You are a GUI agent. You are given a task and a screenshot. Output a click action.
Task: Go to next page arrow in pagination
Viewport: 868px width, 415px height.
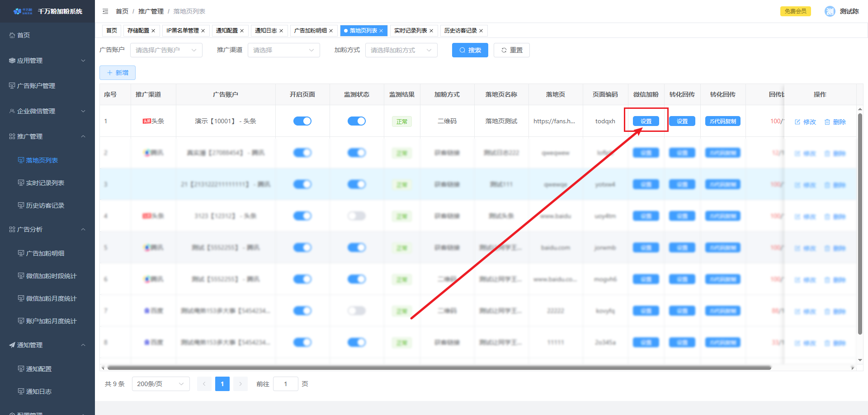click(x=241, y=384)
